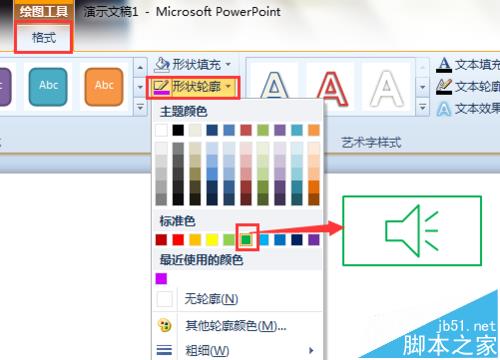Expand the WordArt styles gallery

422,108
